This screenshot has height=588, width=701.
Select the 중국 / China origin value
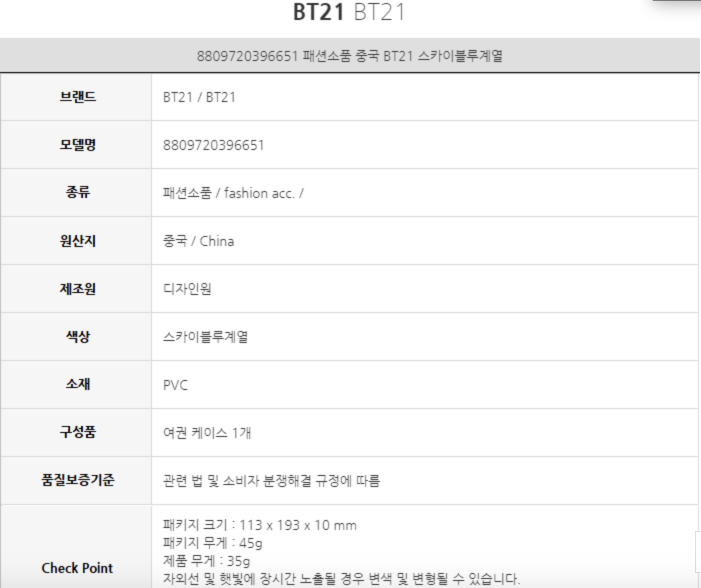click(x=198, y=241)
